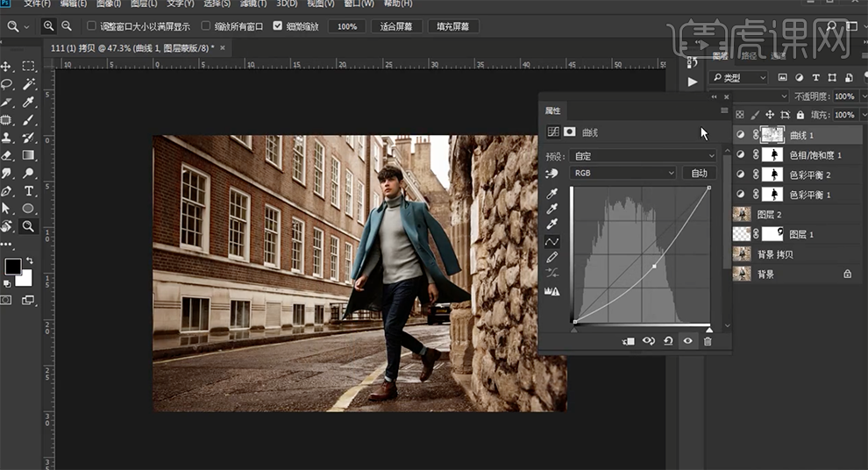This screenshot has width=868, height=470.
Task: Select the Lasso tool
Action: pyautogui.click(x=7, y=84)
